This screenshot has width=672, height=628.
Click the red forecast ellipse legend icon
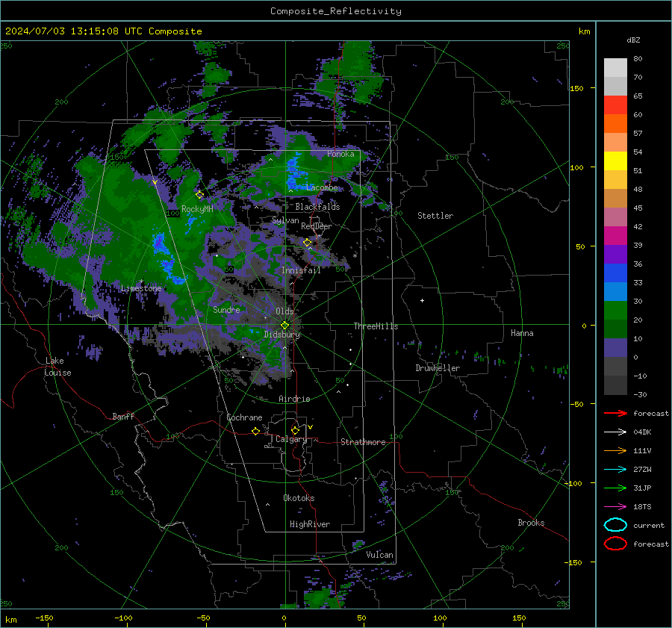click(x=615, y=544)
